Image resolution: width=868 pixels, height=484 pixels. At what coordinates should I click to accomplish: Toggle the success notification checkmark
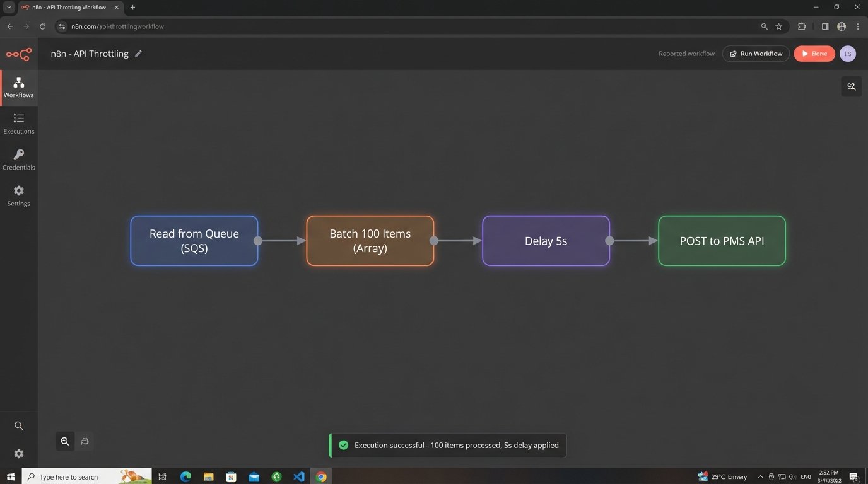(343, 445)
